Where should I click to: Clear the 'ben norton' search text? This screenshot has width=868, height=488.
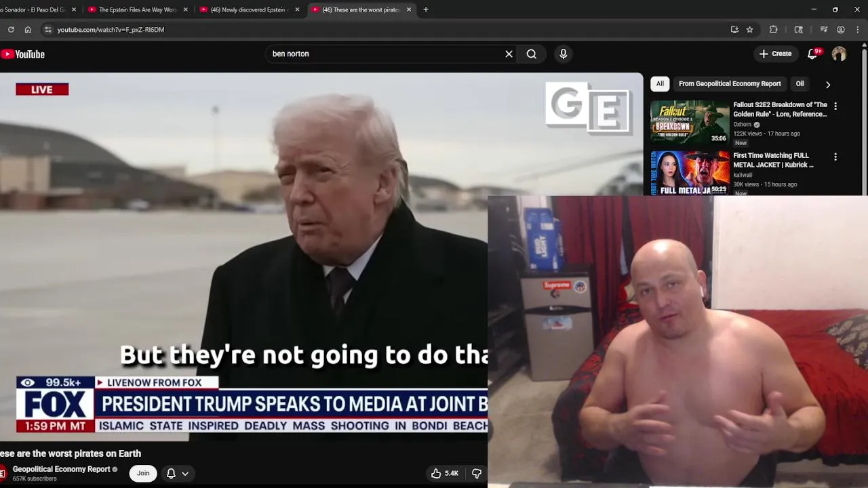pyautogui.click(x=509, y=54)
